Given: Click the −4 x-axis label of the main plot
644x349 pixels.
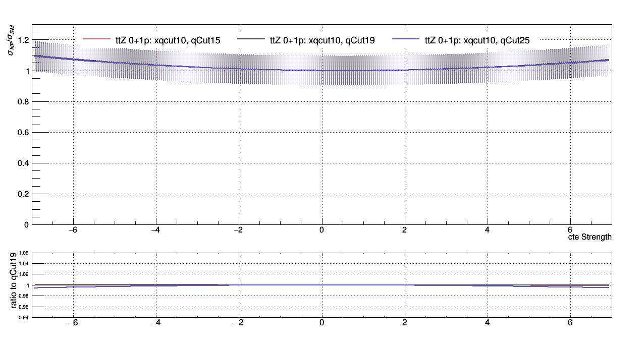Looking at the screenshot, I should tap(156, 230).
